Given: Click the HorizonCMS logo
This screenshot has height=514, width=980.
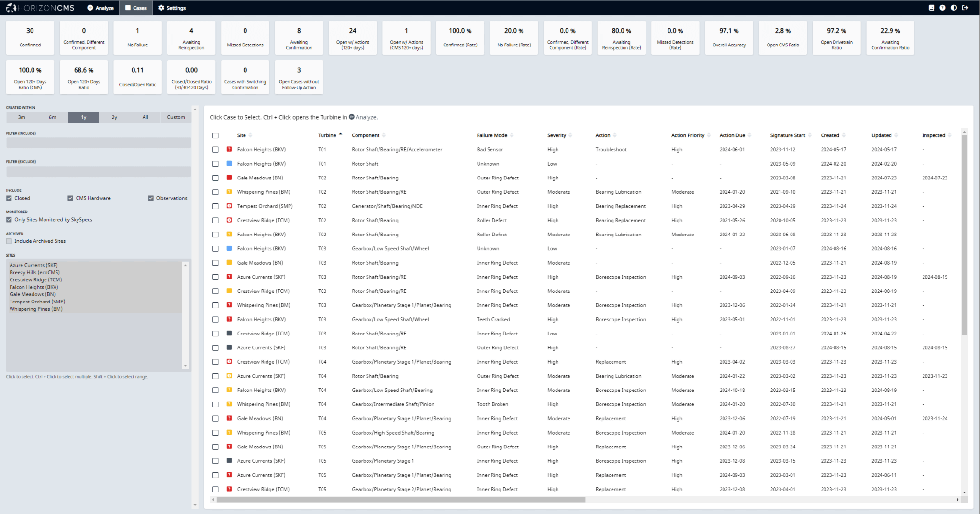Looking at the screenshot, I should (40, 8).
